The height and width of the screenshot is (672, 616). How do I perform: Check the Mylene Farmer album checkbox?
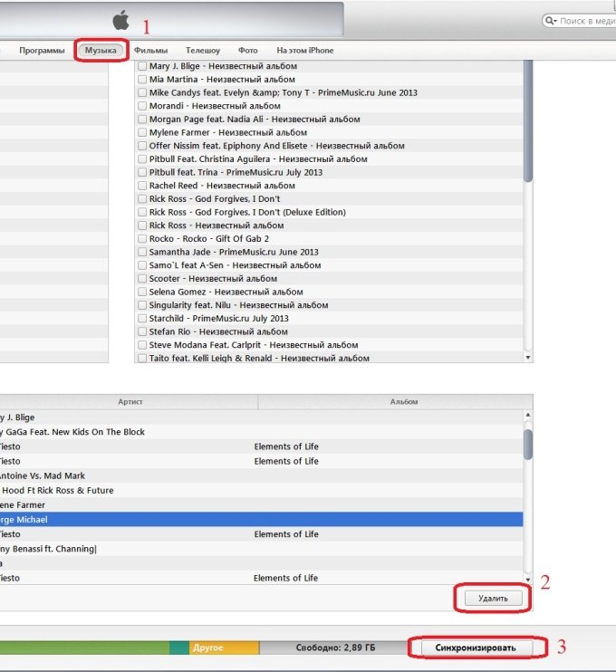click(x=142, y=132)
